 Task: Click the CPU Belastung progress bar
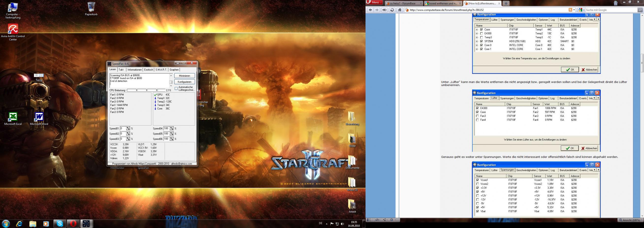click(x=146, y=90)
